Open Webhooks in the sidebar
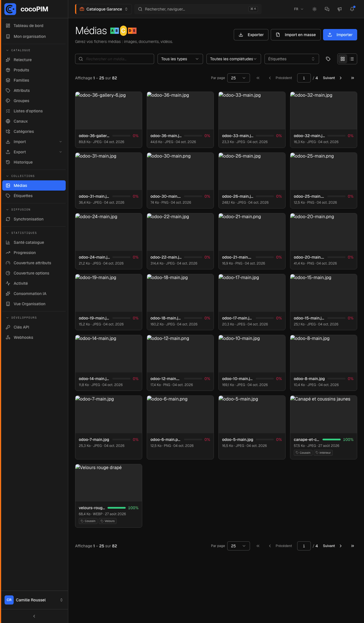Image resolution: width=364 pixels, height=623 pixels. click(x=34, y=337)
